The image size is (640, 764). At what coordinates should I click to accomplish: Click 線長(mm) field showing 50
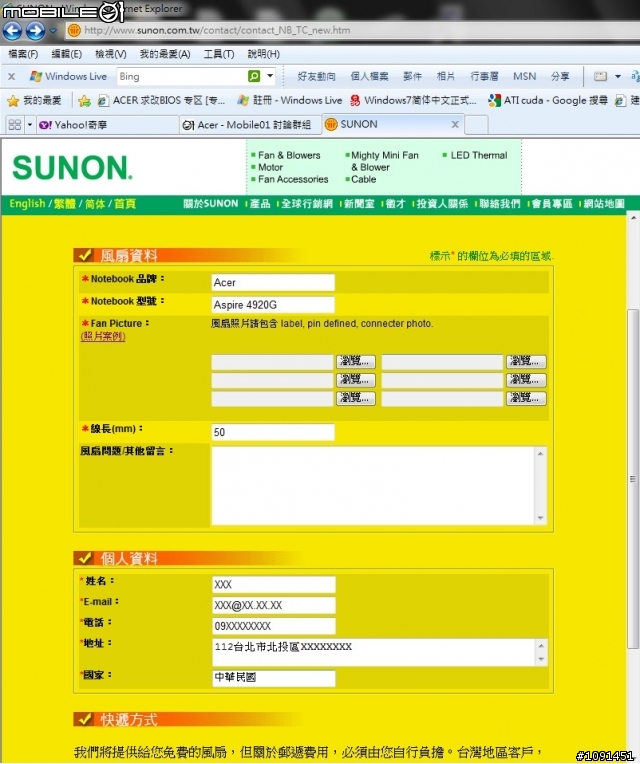coord(273,432)
